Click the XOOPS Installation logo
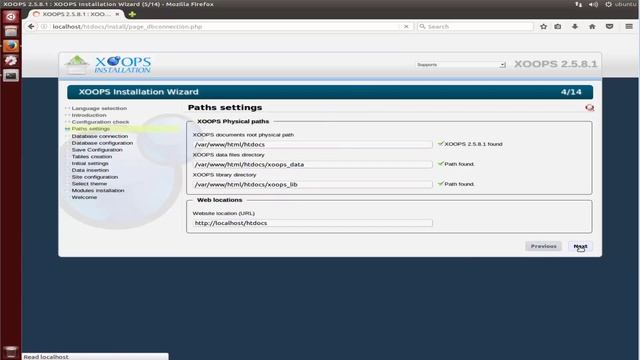This screenshot has width=640, height=360. pyautogui.click(x=108, y=64)
